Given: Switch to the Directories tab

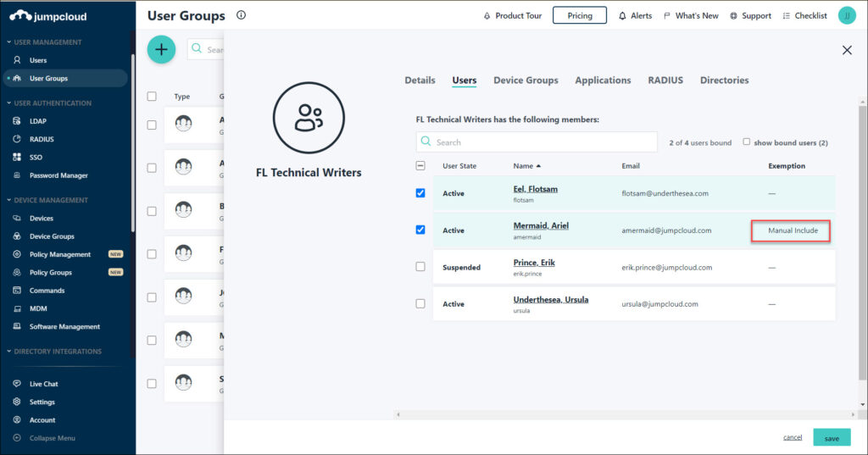Looking at the screenshot, I should point(724,80).
